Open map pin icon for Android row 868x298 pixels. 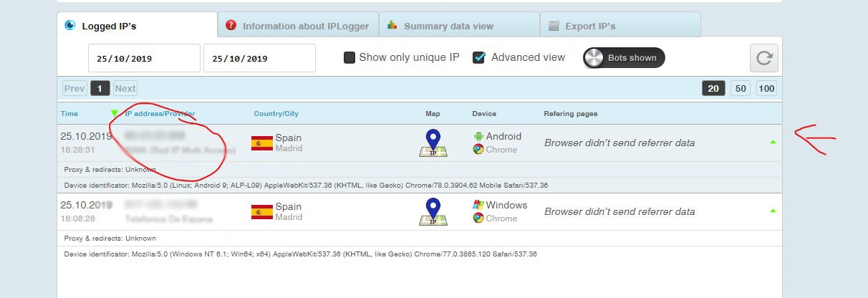pyautogui.click(x=433, y=143)
